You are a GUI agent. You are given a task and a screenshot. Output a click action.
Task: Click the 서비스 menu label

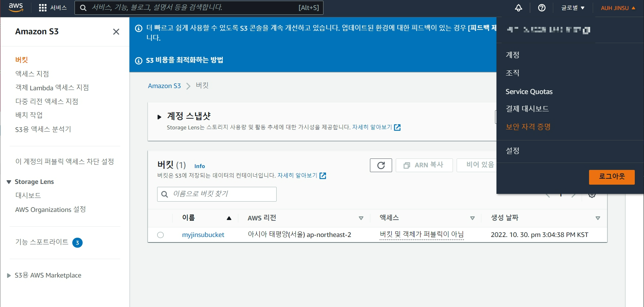[x=58, y=8]
